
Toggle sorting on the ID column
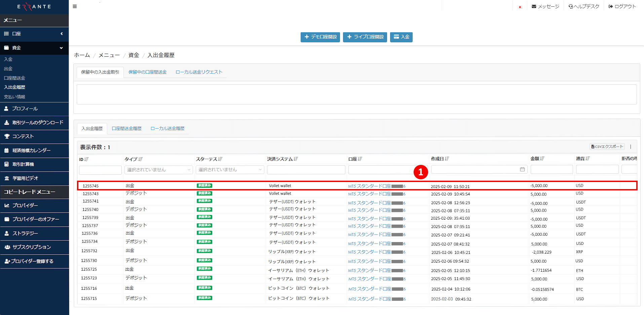[87, 159]
